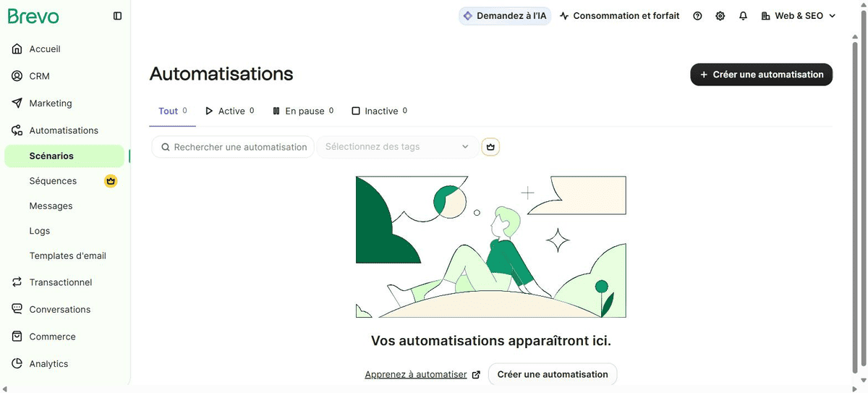Click the CRM person icon
The image size is (868, 393).
tap(17, 76)
